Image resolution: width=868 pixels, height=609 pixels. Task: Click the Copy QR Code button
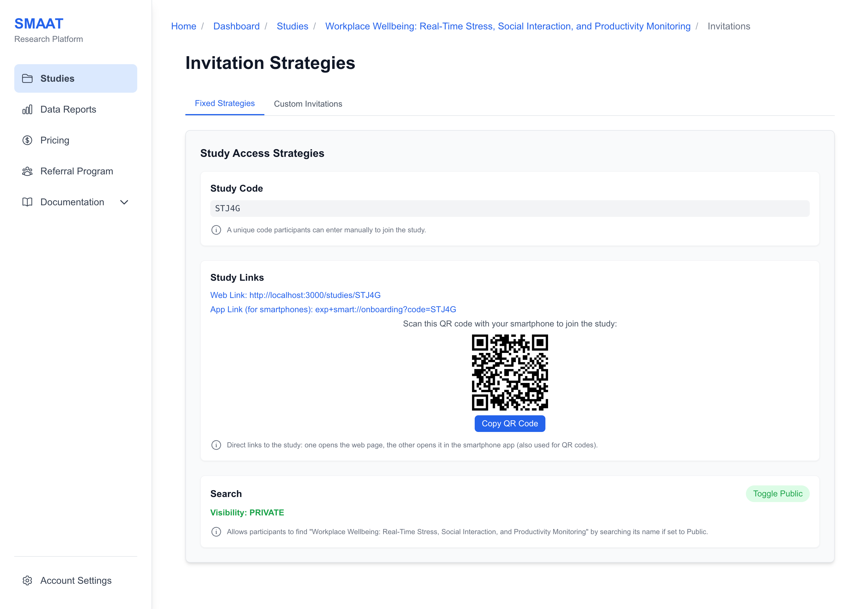(510, 423)
